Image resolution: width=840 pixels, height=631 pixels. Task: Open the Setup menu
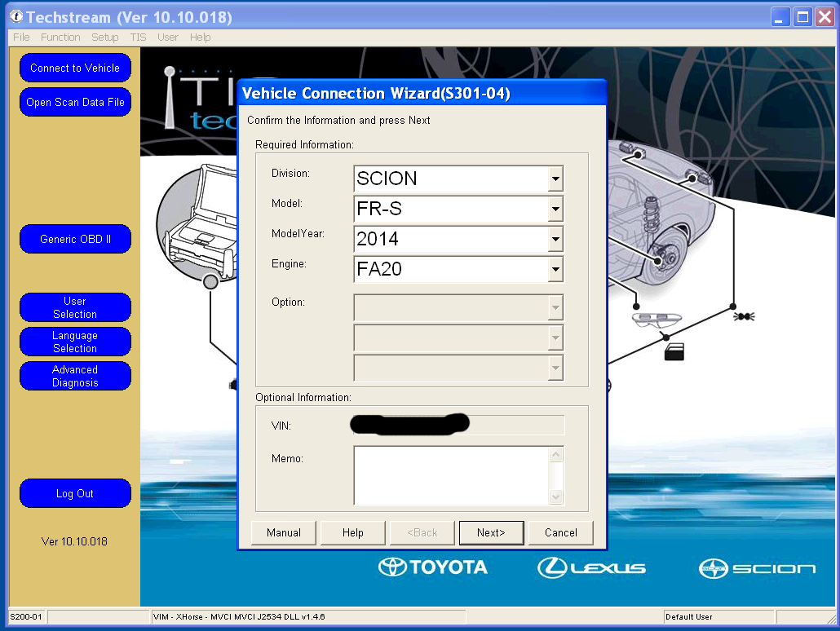pos(104,38)
